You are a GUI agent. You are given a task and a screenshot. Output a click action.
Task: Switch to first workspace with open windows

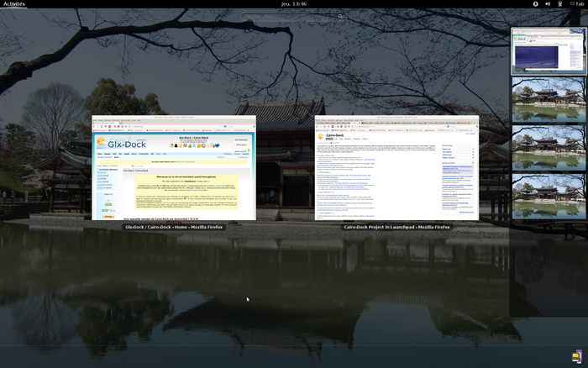(549, 52)
